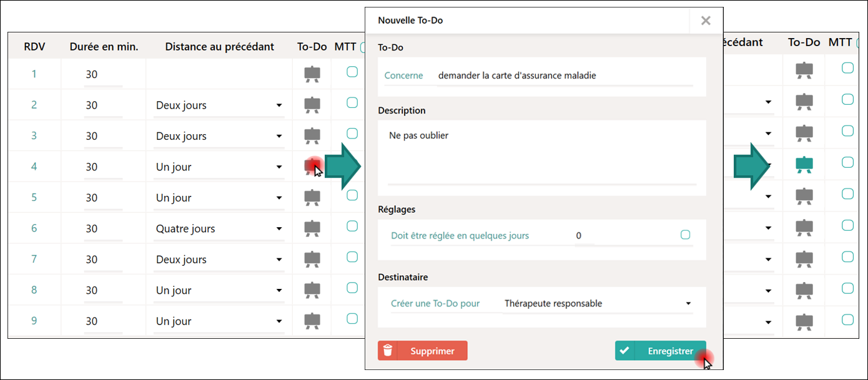The image size is (868, 380).
Task: Open the To-Do icon in RDV 6 row
Action: pos(312,228)
